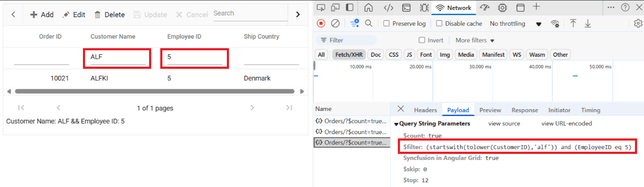The image size is (644, 187).
Task: Toggle device emulation icon in DevTools
Action: click(336, 7)
